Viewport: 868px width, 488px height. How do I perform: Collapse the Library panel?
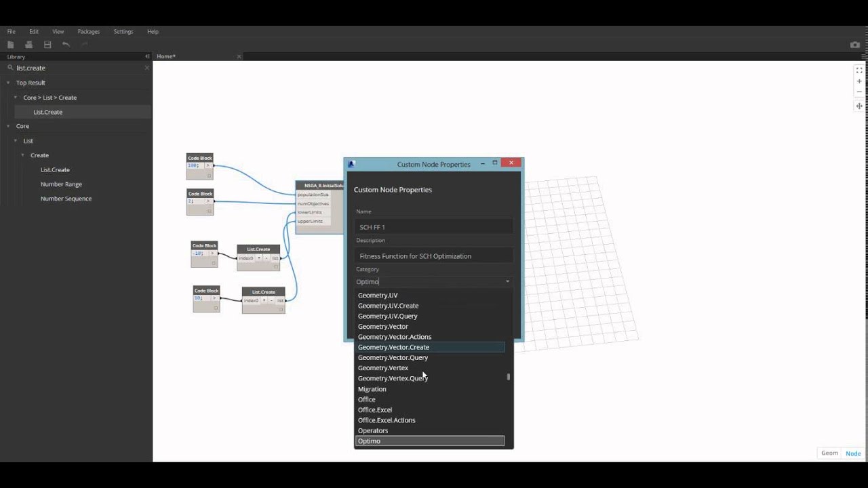coord(147,56)
